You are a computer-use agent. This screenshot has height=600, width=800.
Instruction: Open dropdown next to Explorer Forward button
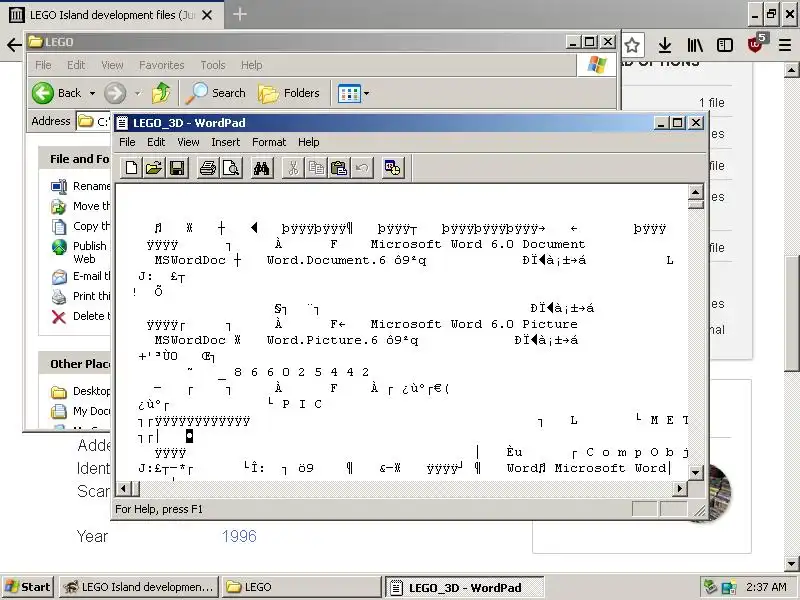138,93
